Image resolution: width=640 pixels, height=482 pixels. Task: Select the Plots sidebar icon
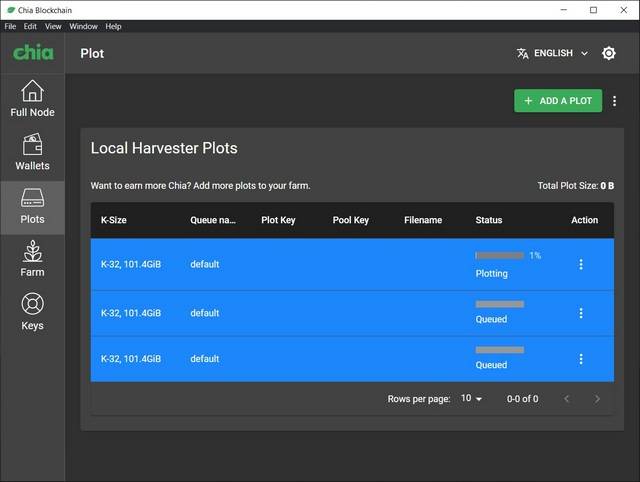[32, 206]
